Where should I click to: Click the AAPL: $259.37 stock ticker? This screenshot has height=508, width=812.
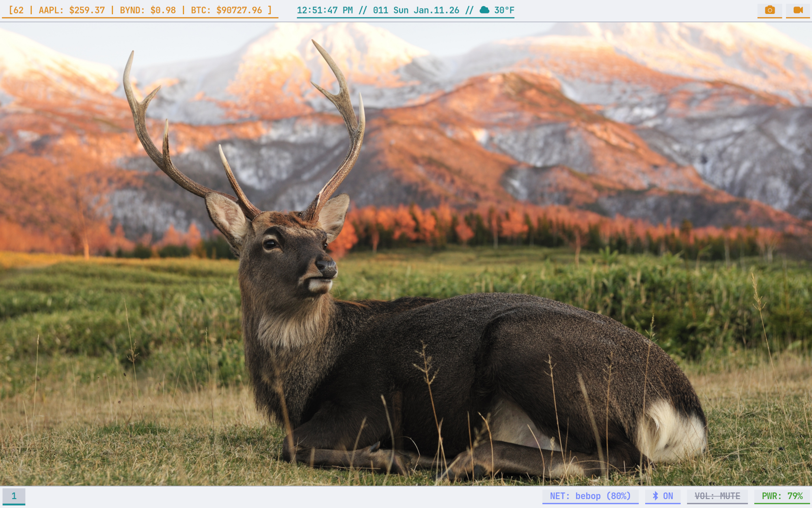(72, 10)
